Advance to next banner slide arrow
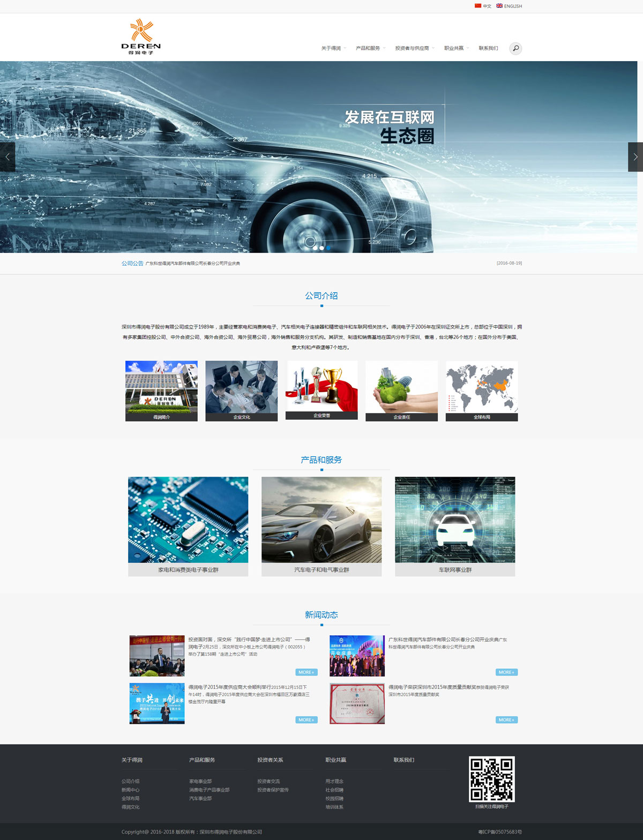 (635, 157)
